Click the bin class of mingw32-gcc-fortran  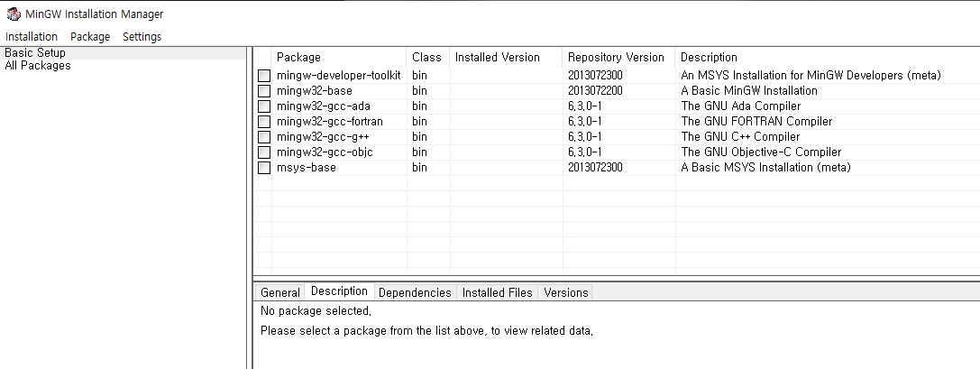[419, 122]
